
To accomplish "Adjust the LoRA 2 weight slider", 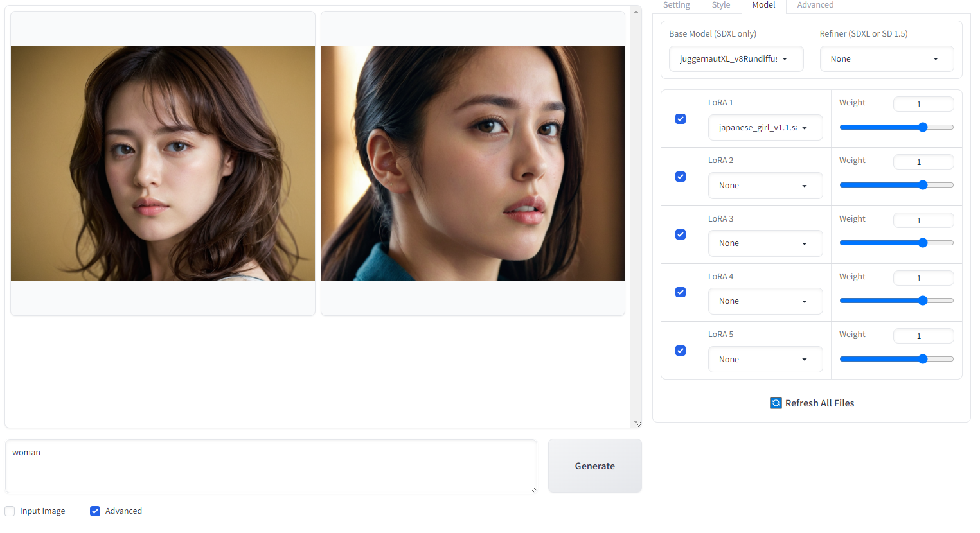I will 896,185.
